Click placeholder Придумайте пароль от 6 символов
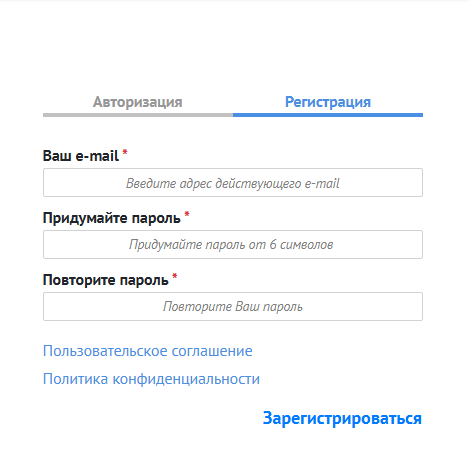This screenshot has height=462, width=468. tap(231, 245)
